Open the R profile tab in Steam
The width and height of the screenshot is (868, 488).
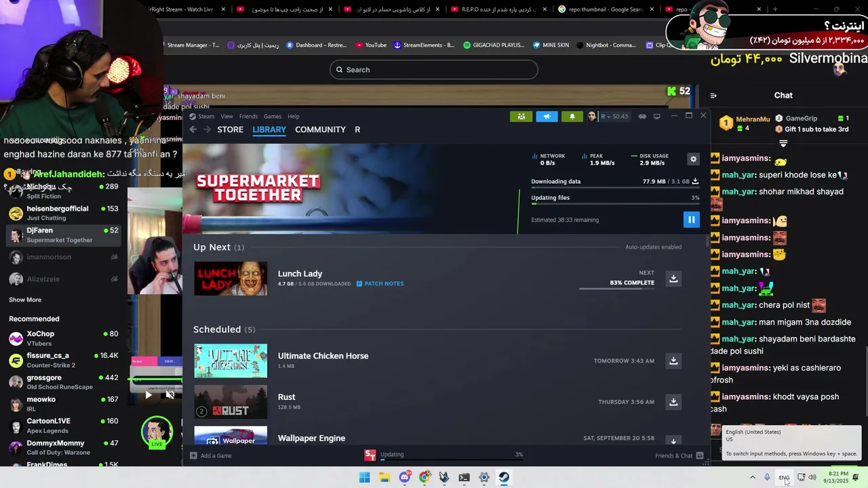[357, 129]
